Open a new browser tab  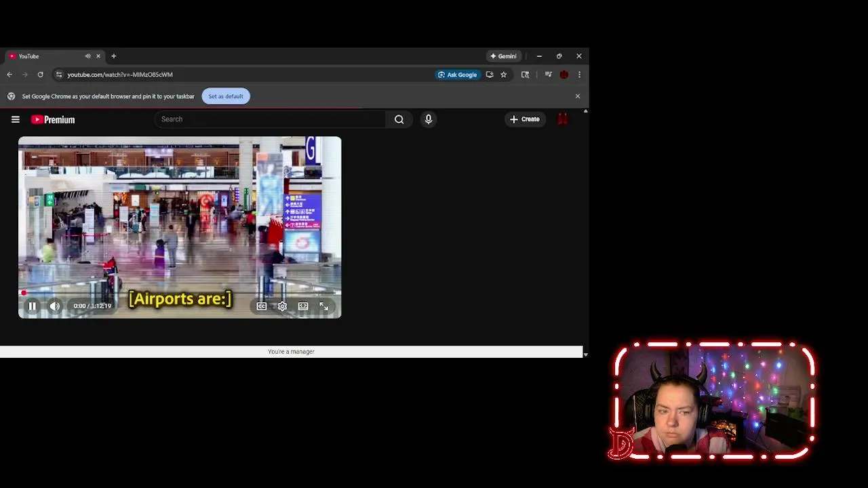(x=113, y=56)
